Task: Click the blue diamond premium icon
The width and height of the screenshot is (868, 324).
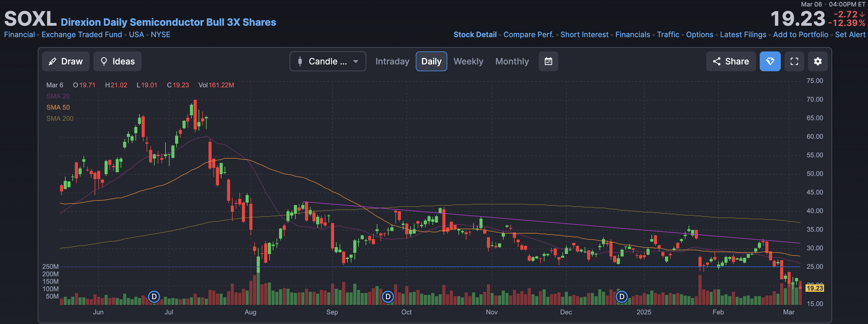Action: 770,61
